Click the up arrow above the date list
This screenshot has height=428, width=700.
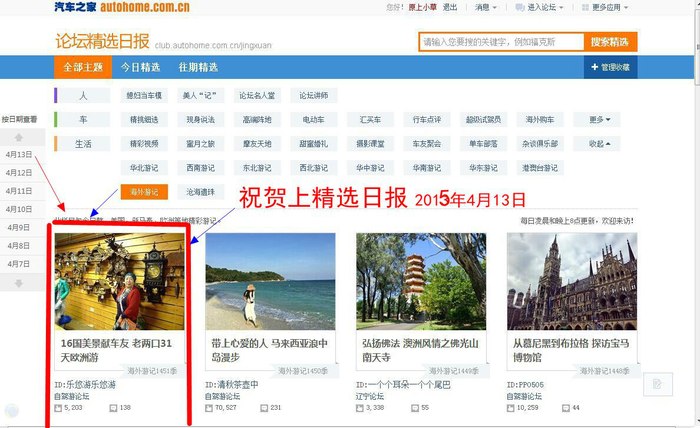[x=19, y=136]
